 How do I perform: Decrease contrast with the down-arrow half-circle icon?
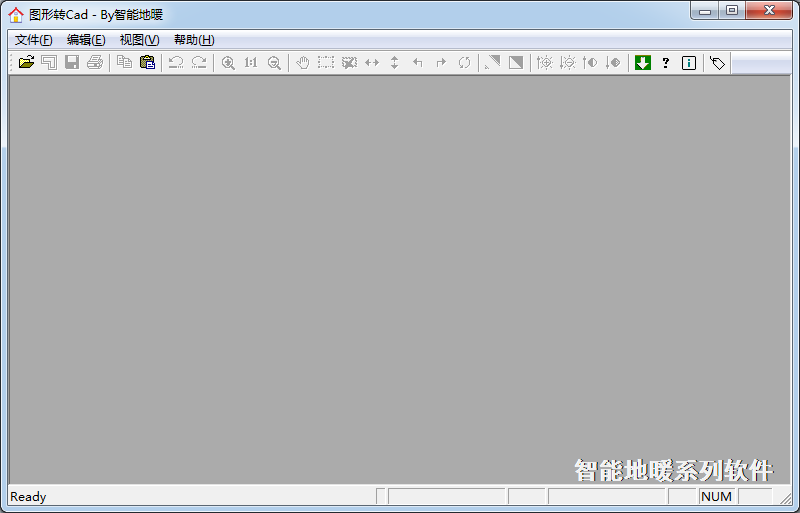click(x=613, y=62)
